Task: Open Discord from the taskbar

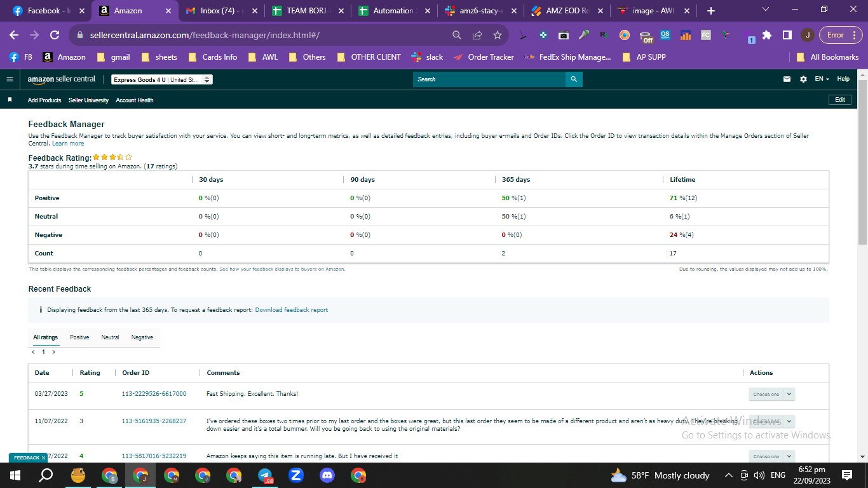Action: 327,475
